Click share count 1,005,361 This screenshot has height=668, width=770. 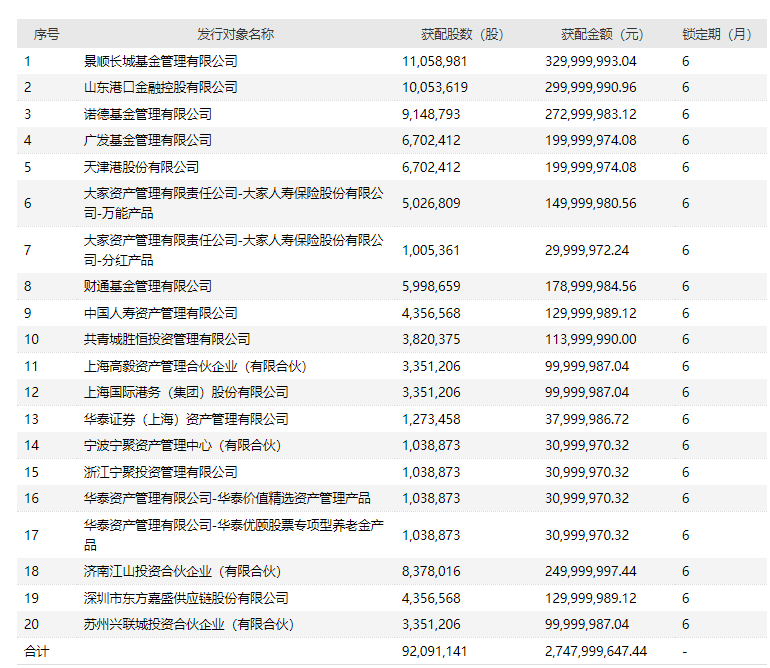[431, 250]
